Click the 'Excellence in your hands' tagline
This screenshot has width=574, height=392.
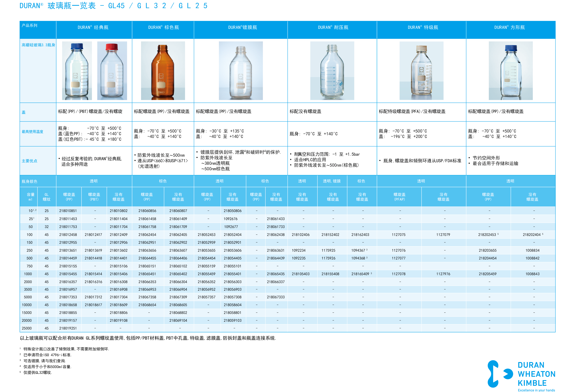(536, 390)
